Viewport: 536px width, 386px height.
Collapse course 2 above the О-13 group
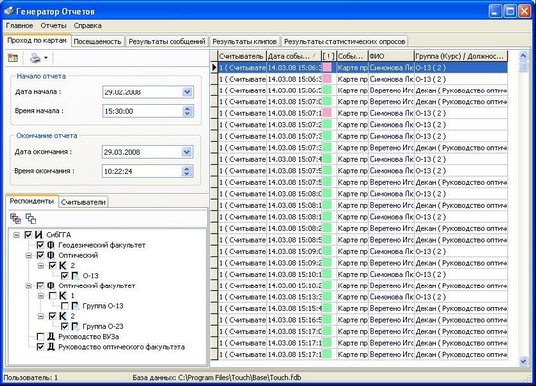pyautogui.click(x=41, y=266)
